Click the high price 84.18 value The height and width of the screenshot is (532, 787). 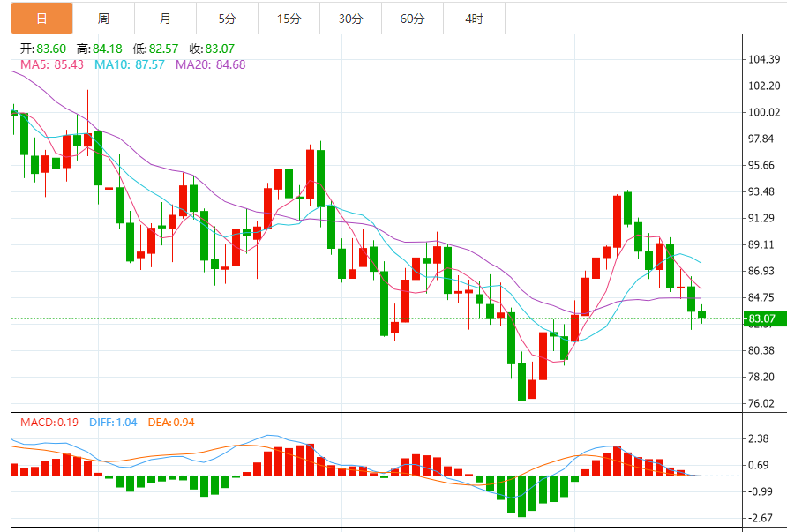(x=108, y=49)
